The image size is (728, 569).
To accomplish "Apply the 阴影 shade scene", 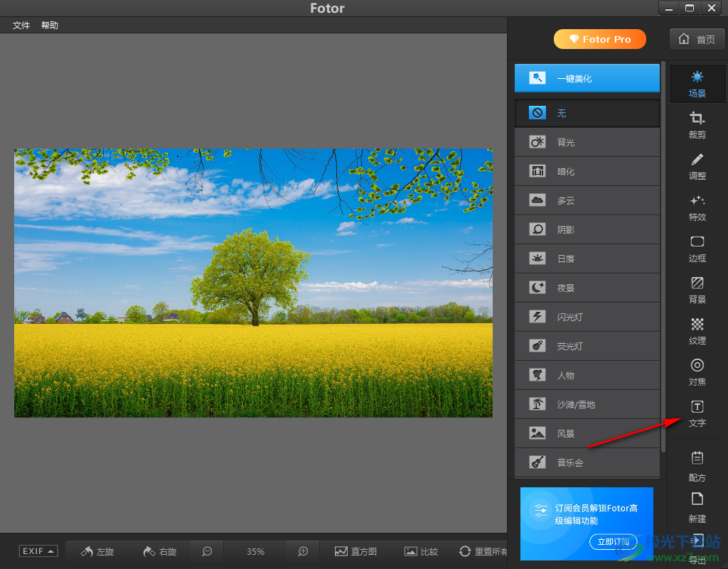I will click(587, 229).
